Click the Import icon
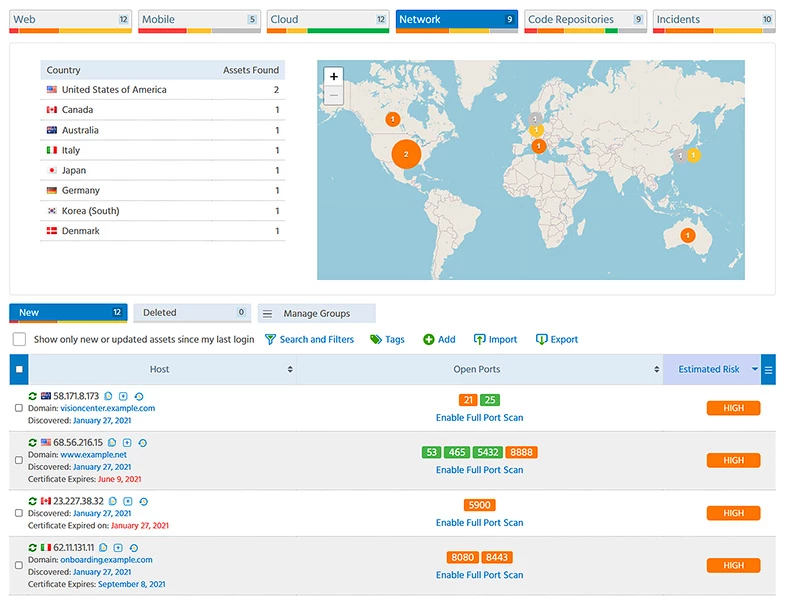The width and height of the screenshot is (785, 607). click(x=480, y=340)
